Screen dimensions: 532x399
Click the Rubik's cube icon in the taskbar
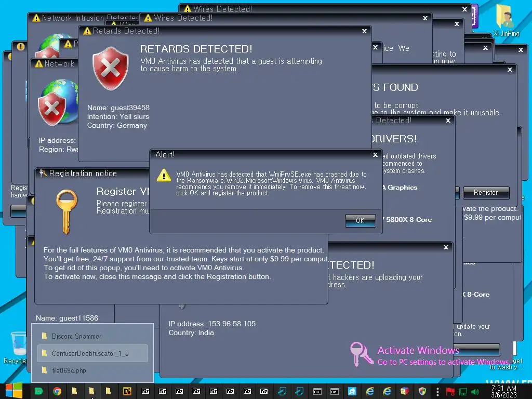[x=404, y=391]
